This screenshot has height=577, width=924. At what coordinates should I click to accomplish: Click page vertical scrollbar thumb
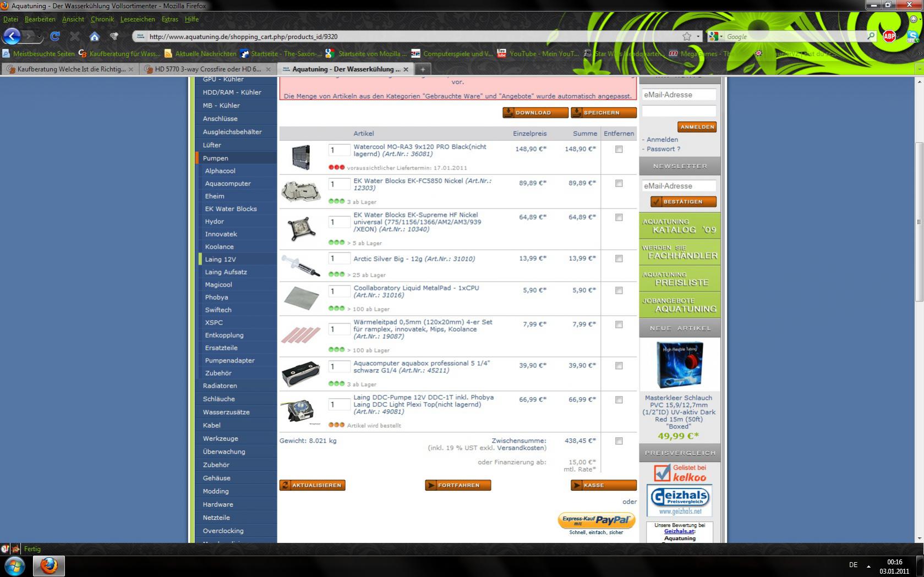click(x=918, y=222)
